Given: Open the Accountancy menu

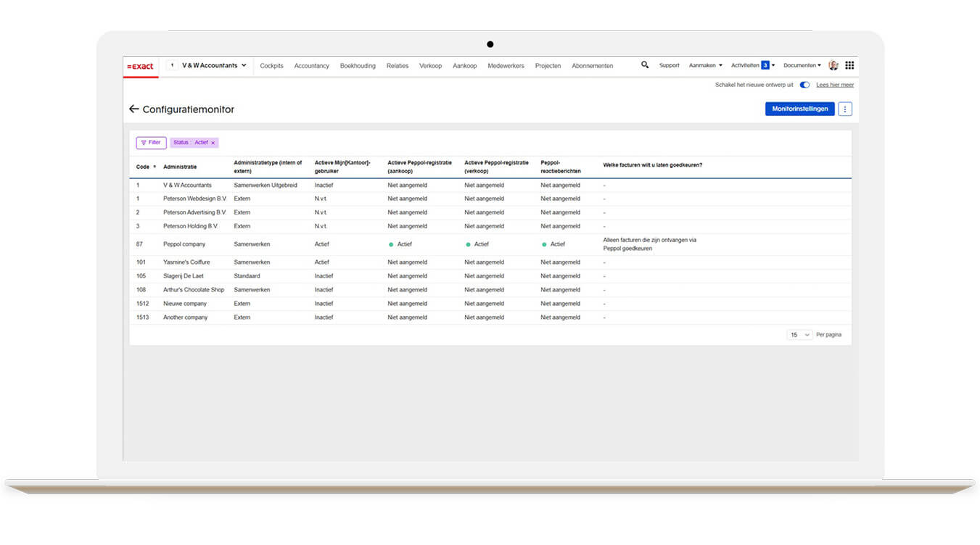Looking at the screenshot, I should pyautogui.click(x=312, y=66).
